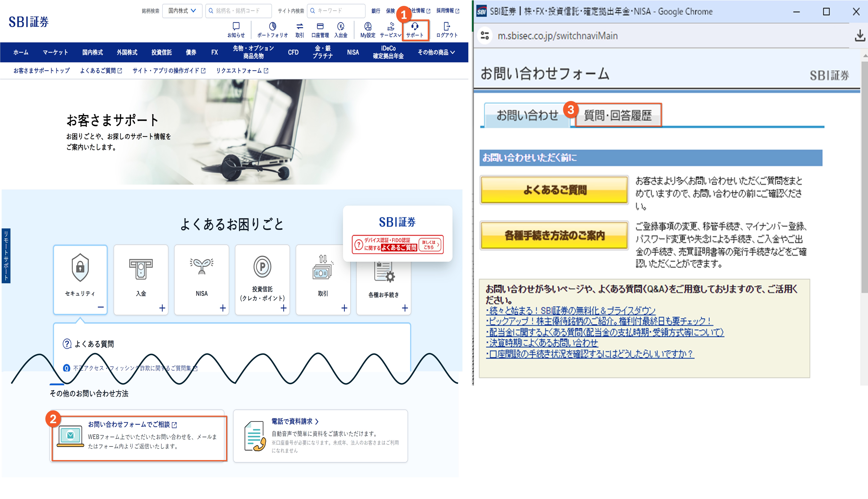Expand the サービス menu icon
The width and height of the screenshot is (868, 499).
(x=390, y=30)
